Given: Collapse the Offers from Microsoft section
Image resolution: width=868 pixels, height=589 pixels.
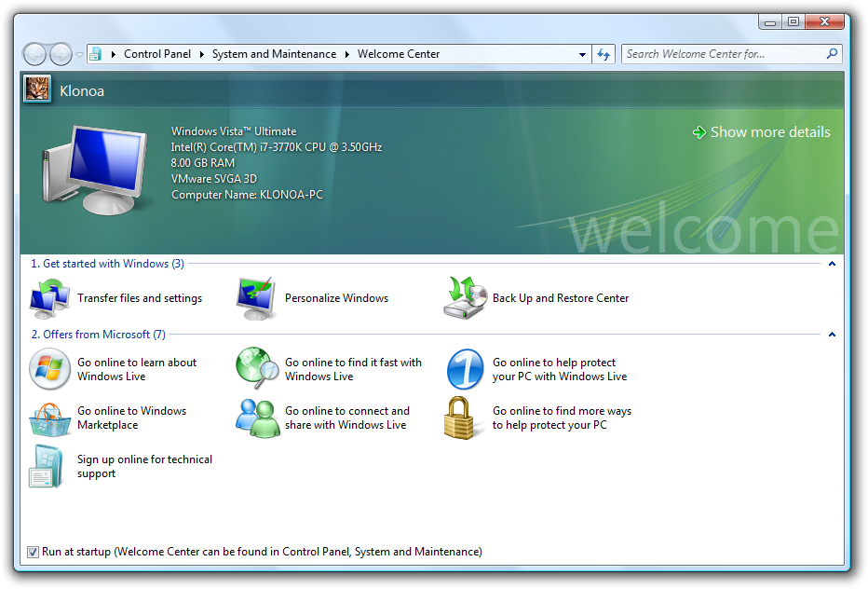Looking at the screenshot, I should [832, 335].
